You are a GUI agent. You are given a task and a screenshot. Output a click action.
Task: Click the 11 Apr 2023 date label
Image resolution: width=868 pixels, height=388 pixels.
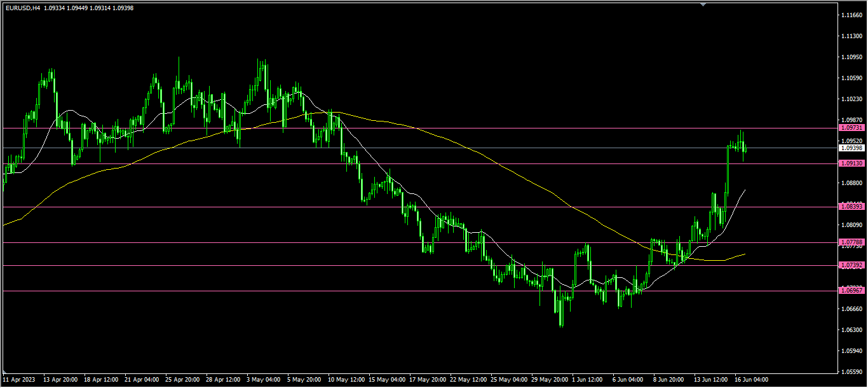[x=19, y=380]
